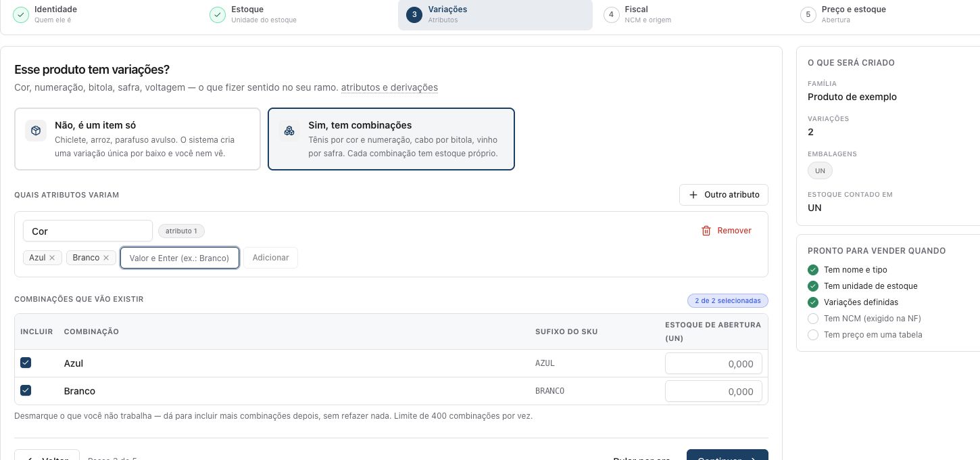Uncheck the Branco combination checkbox
The height and width of the screenshot is (460, 980).
coord(26,390)
